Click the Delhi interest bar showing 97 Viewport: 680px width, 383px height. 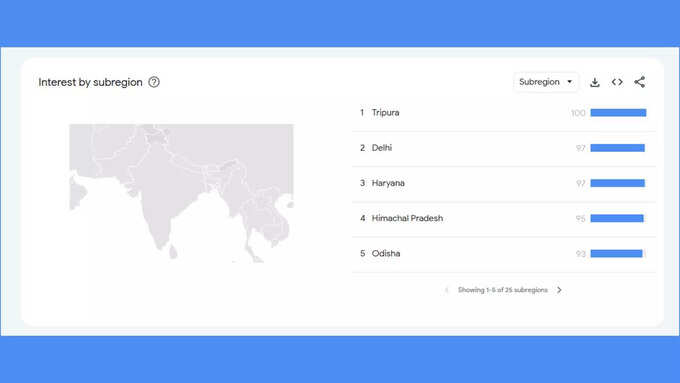coord(618,148)
